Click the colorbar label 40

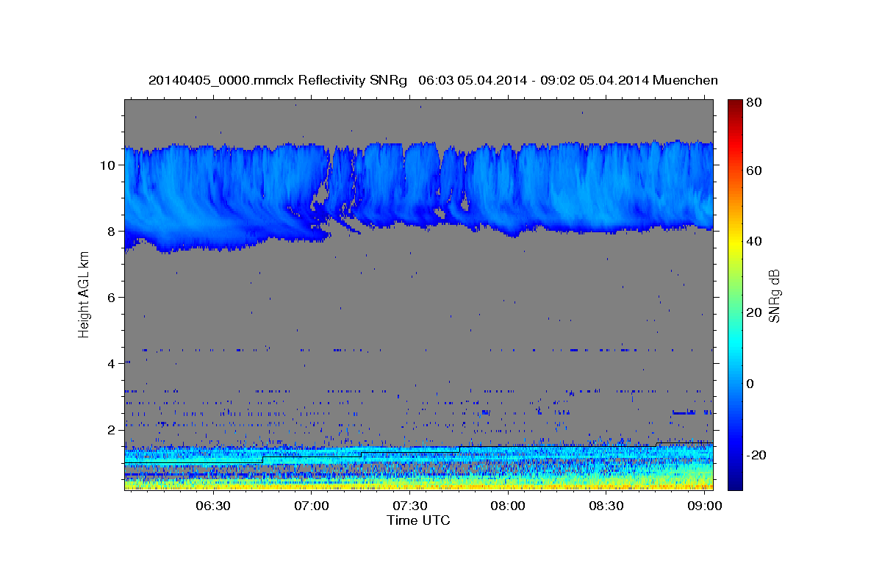pos(754,241)
